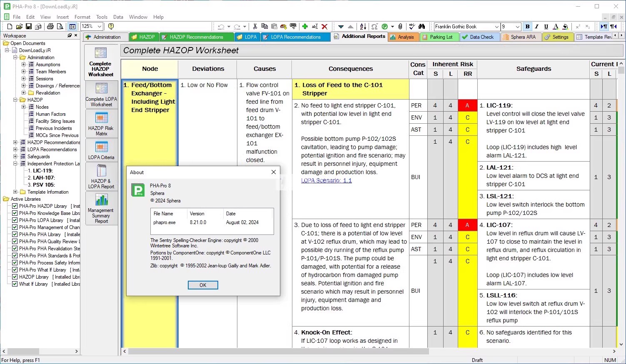Uncheck the What If Library checkbox
626x364 pixels.
pyautogui.click(x=15, y=284)
